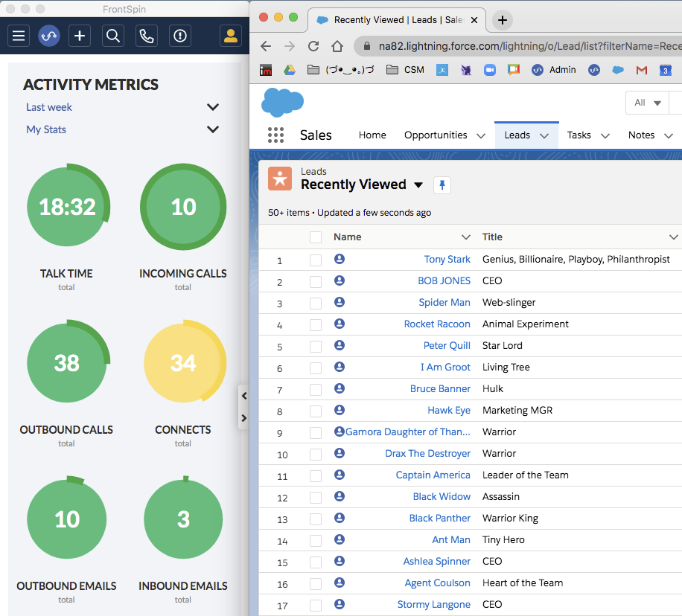This screenshot has height=616, width=682.
Task: Open FrontSpin search magnifier icon
Action: [113, 36]
